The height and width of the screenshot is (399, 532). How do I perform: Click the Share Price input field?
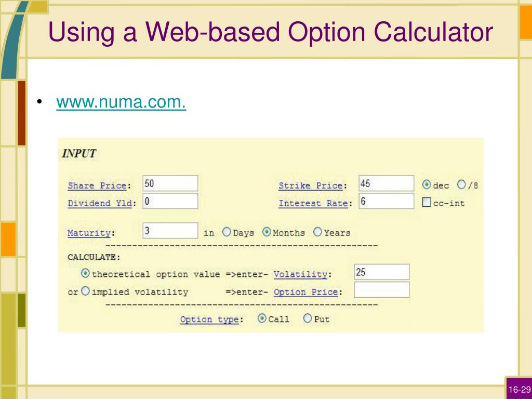170,183
